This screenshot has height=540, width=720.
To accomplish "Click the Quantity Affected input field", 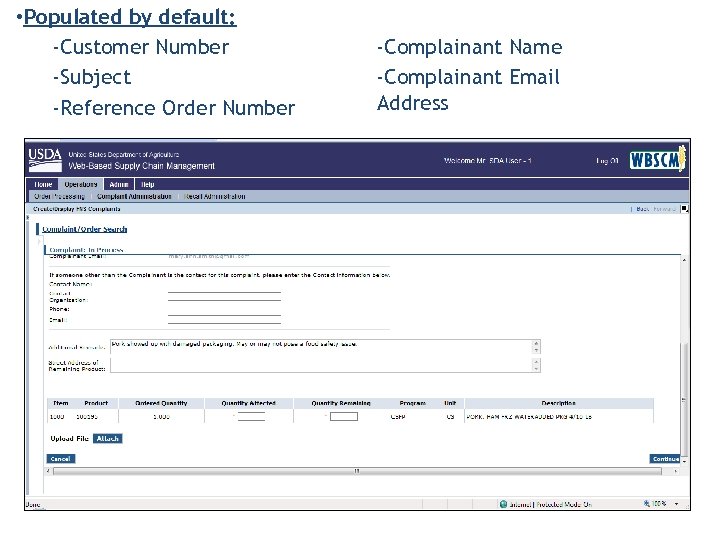I will coord(251,416).
